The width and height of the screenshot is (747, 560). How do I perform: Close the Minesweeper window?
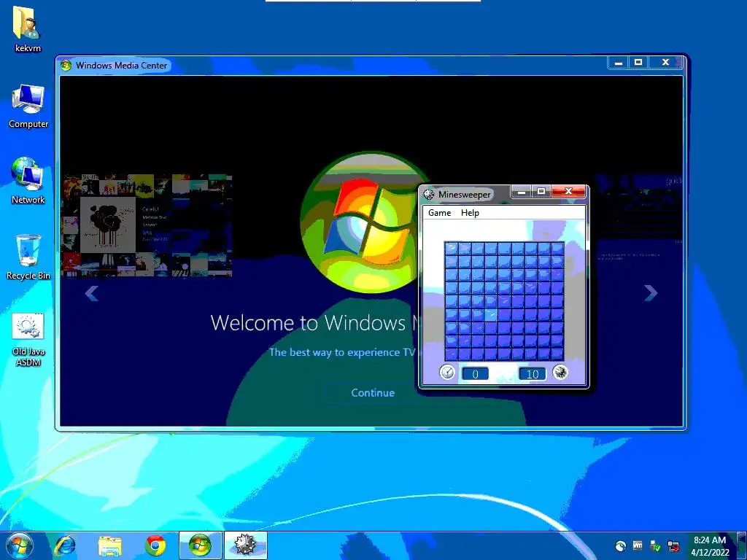tap(568, 192)
